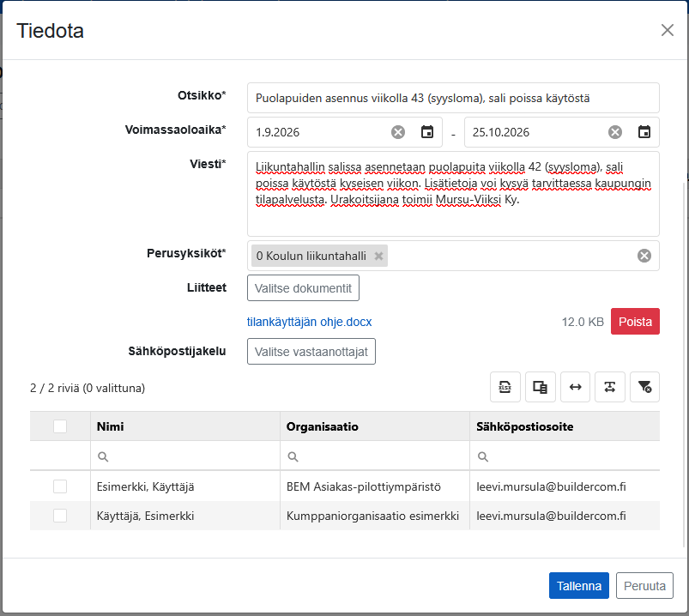Clear the start date 1.9.2026
Screen dimensions: 689x616
(x=398, y=132)
